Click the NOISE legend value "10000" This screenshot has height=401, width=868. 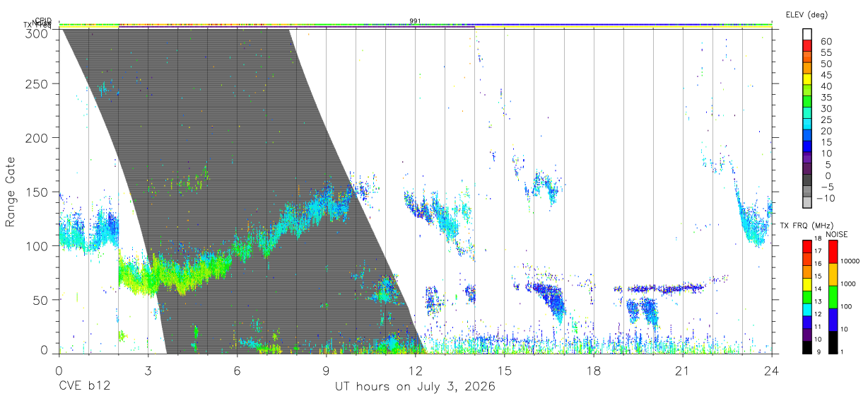pos(852,261)
